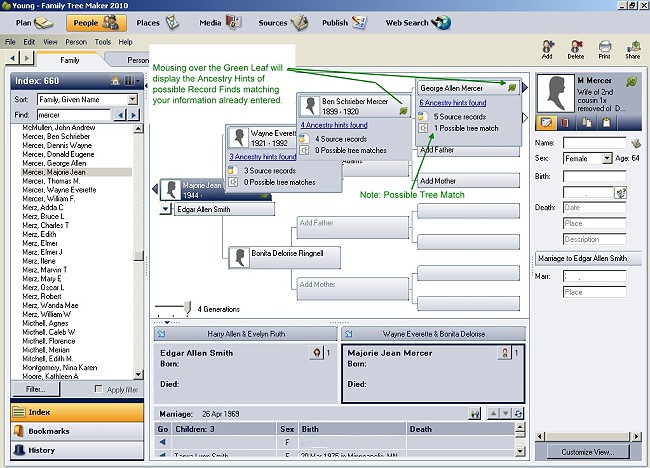Image resolution: width=650 pixels, height=468 pixels.
Task: Find previous match arrow button
Action: [119, 115]
